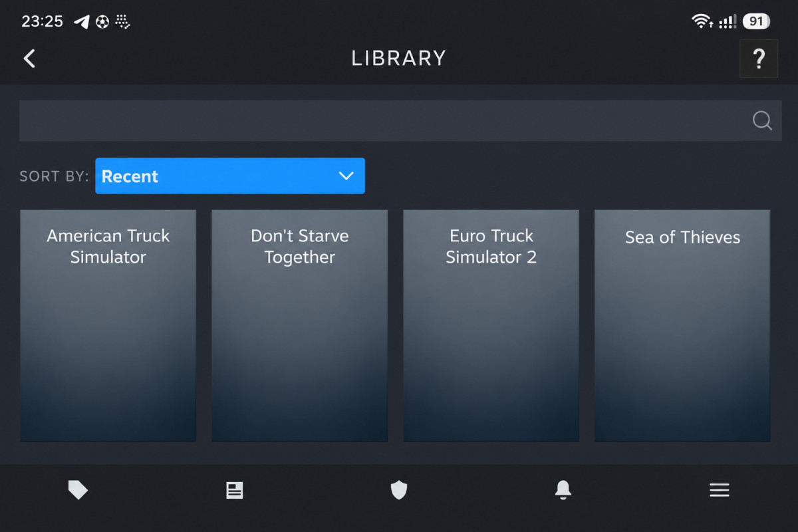Open Steam Guard shield icon tab
Viewport: 798px width, 532px height.
[398, 491]
